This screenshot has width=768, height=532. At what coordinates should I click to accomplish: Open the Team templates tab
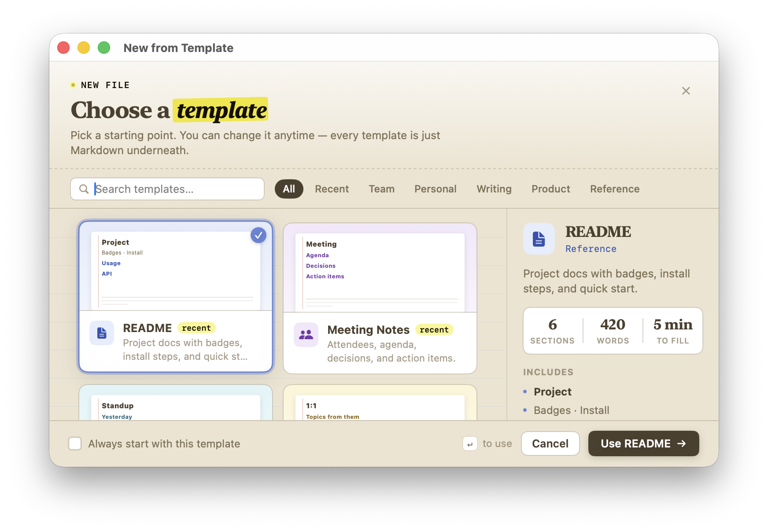click(x=381, y=189)
